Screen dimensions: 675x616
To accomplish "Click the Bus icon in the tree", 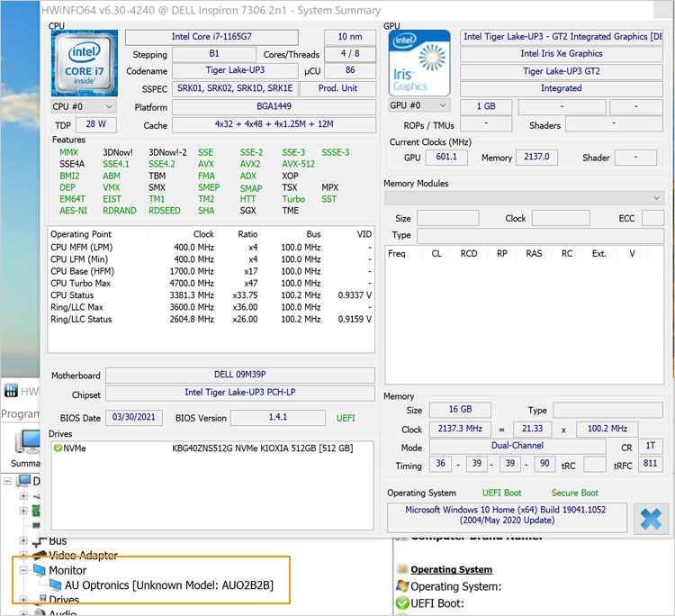I will (39, 540).
